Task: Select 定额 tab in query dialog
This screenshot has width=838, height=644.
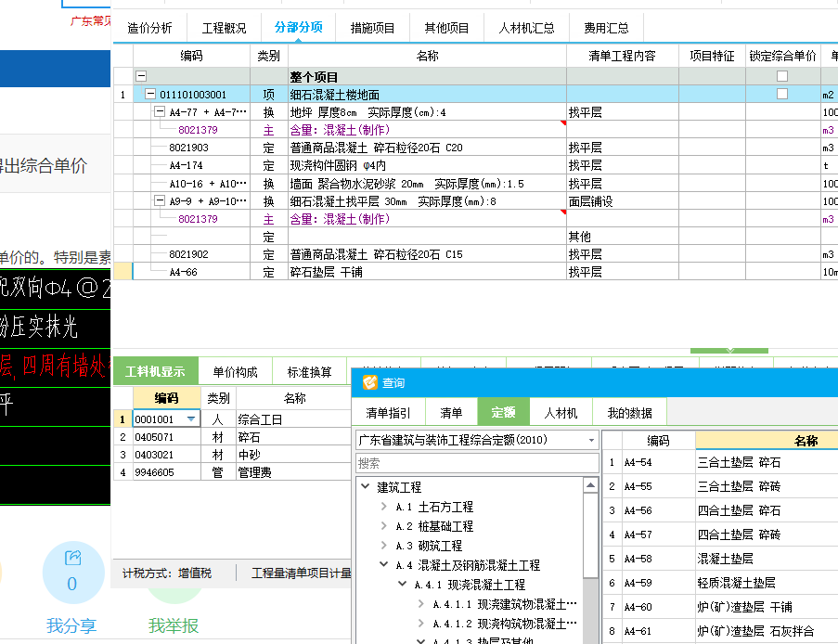Action: coord(503,412)
